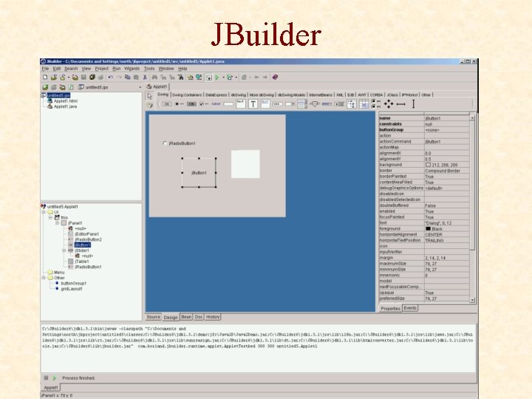
Task: Open the Wizards menu
Action: tap(132, 69)
